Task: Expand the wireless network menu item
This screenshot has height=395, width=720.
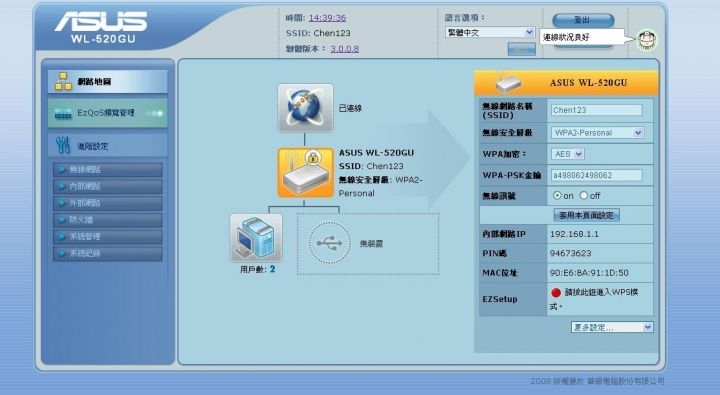Action: [x=107, y=169]
